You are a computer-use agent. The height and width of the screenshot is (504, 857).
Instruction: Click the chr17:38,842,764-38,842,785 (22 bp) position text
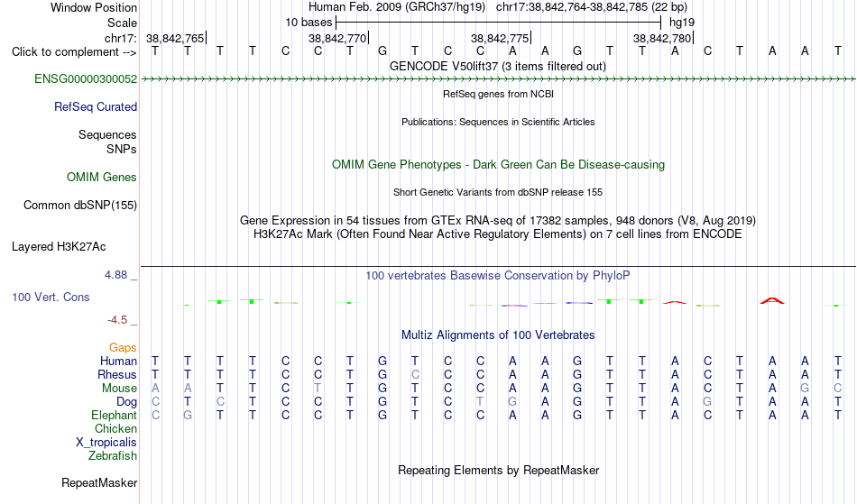(x=592, y=7)
